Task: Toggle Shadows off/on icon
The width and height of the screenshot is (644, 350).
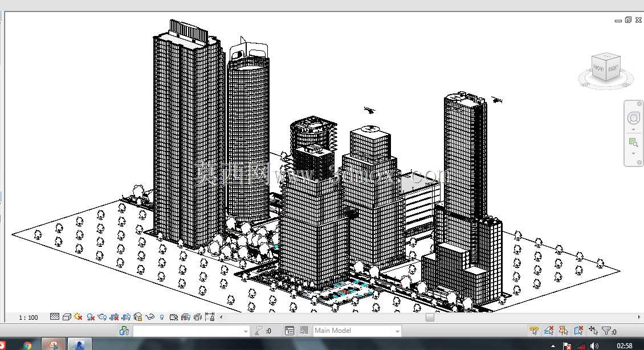Action: pyautogui.click(x=91, y=317)
